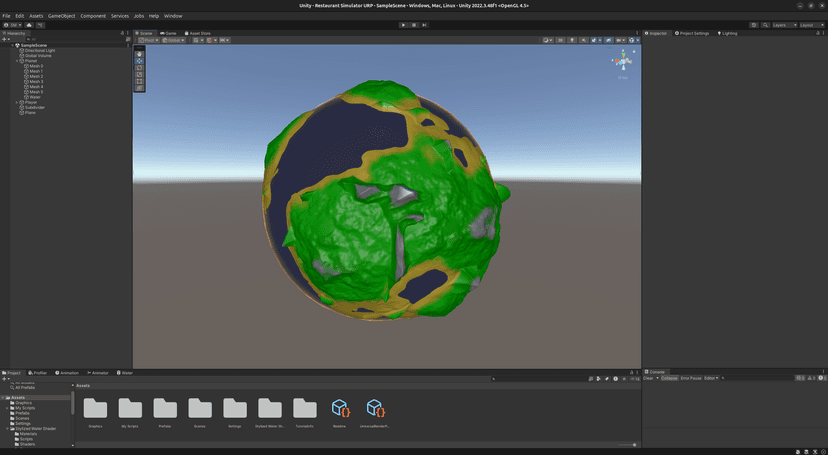The height and width of the screenshot is (455, 828).
Task: Open the account dropdown in top toolbar
Action: pos(13,25)
